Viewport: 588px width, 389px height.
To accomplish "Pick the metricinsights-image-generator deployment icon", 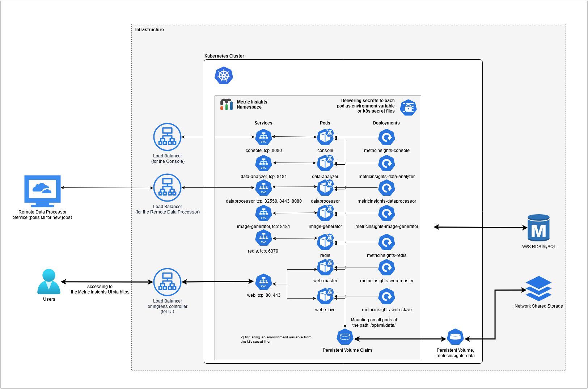I will (386, 213).
